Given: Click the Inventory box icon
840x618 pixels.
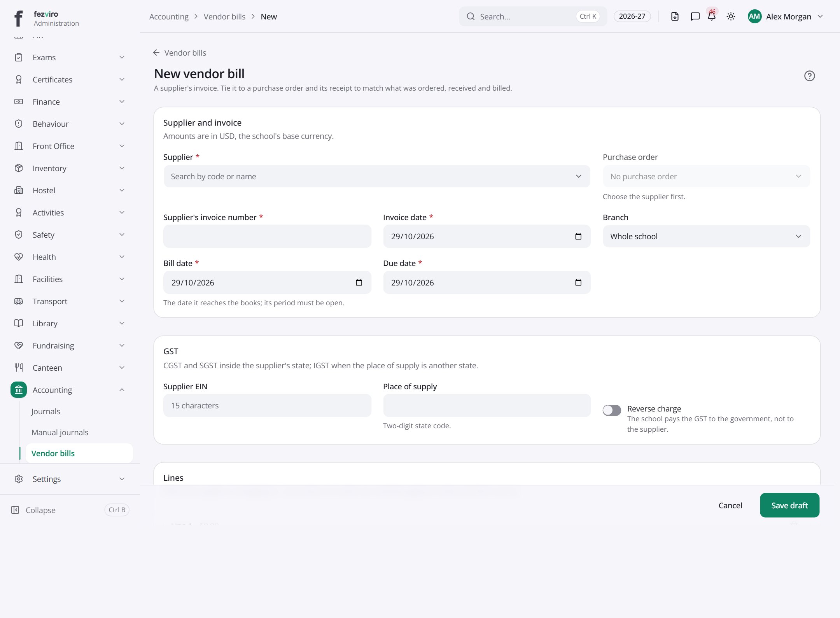Looking at the screenshot, I should pyautogui.click(x=19, y=168).
